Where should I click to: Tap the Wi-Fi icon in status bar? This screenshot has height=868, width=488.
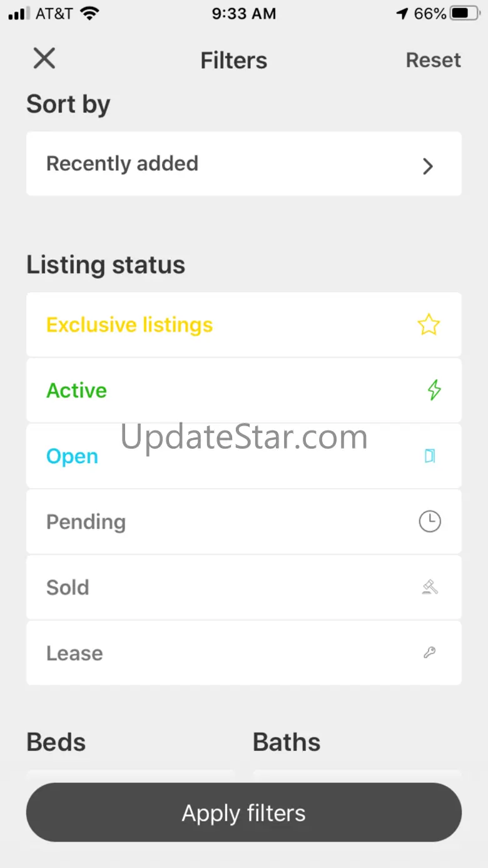pyautogui.click(x=90, y=14)
